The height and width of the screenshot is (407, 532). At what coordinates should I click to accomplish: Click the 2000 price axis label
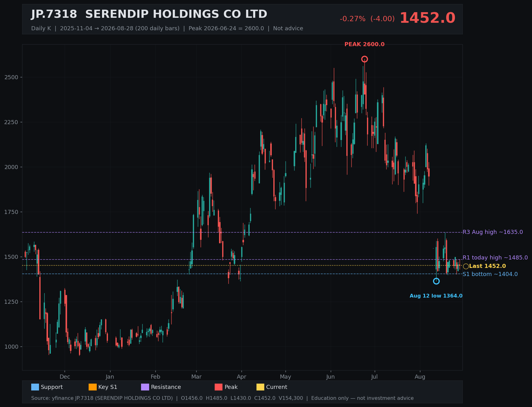pyautogui.click(x=11, y=167)
